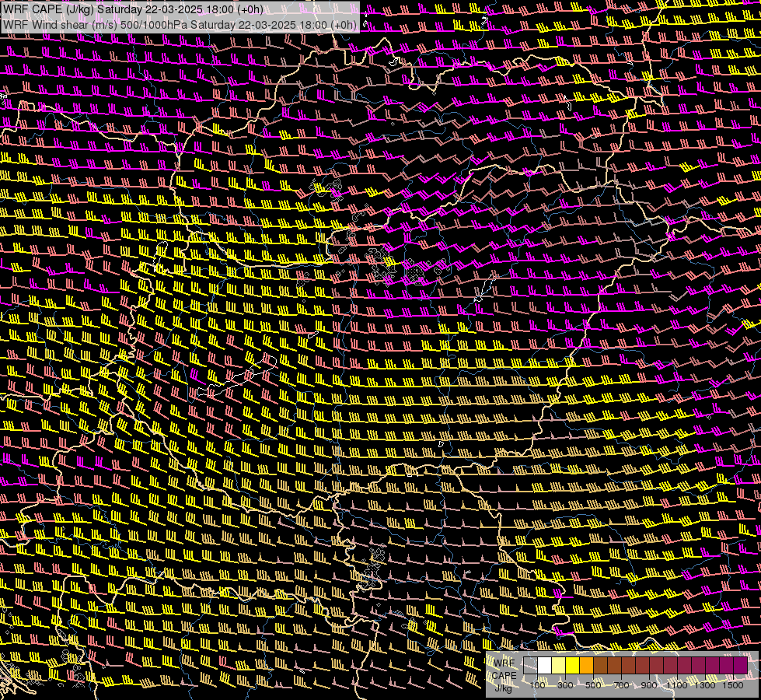The width and height of the screenshot is (761, 700).
Task: Click the gray below-100 legend swatch
Action: [530, 665]
